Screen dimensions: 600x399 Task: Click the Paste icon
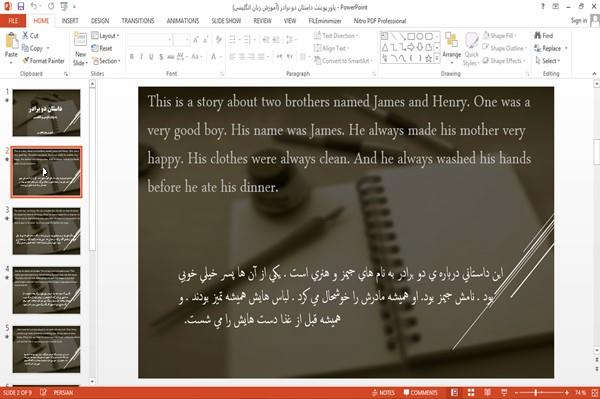point(11,41)
